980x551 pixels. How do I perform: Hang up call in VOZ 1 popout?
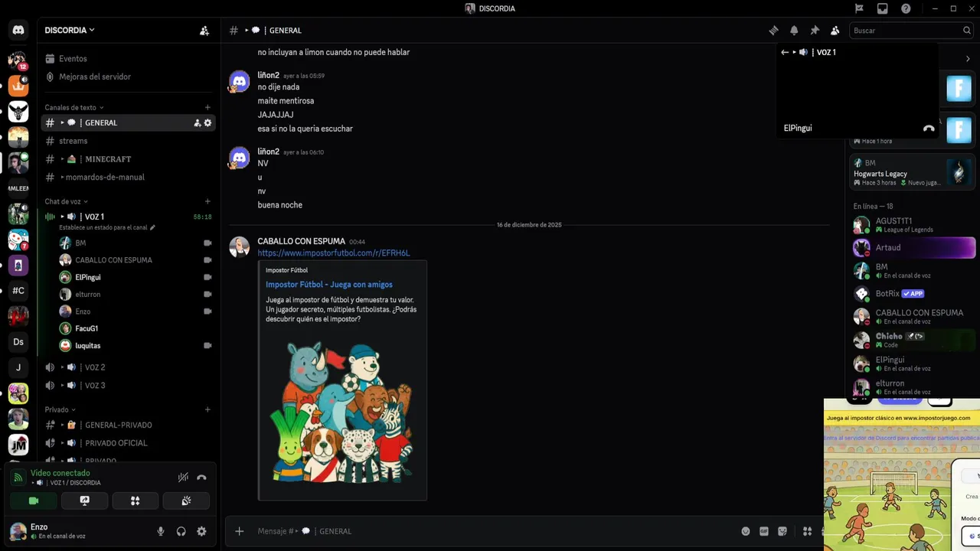[929, 129]
